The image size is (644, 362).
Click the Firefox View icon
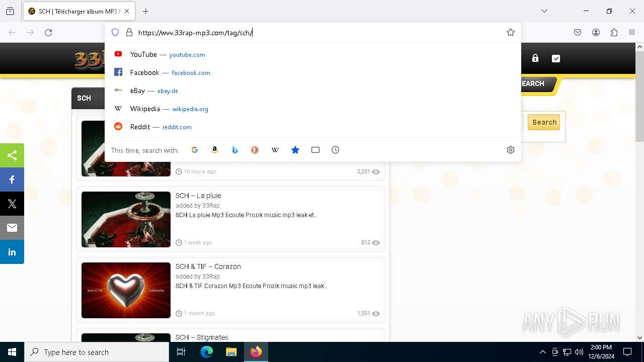coord(10,11)
